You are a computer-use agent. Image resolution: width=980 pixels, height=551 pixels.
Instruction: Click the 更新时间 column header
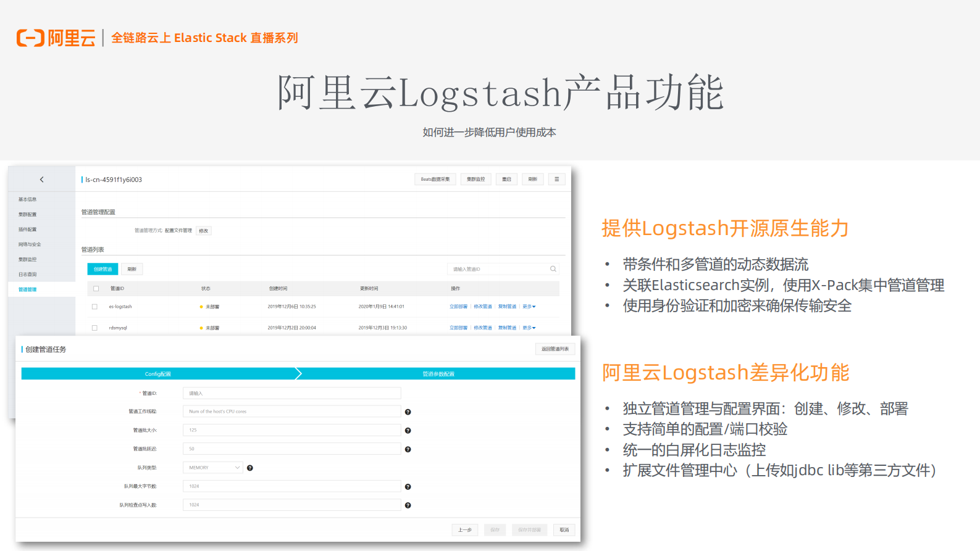pos(369,289)
